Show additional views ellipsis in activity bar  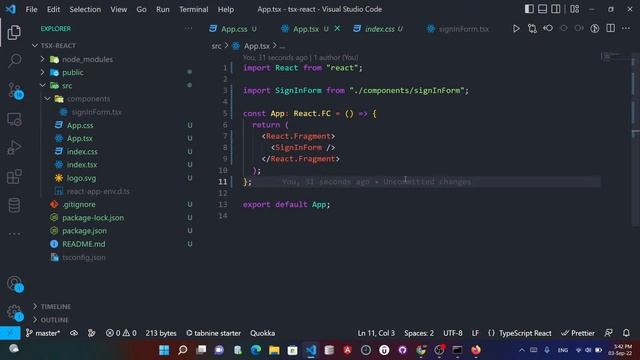[14, 234]
